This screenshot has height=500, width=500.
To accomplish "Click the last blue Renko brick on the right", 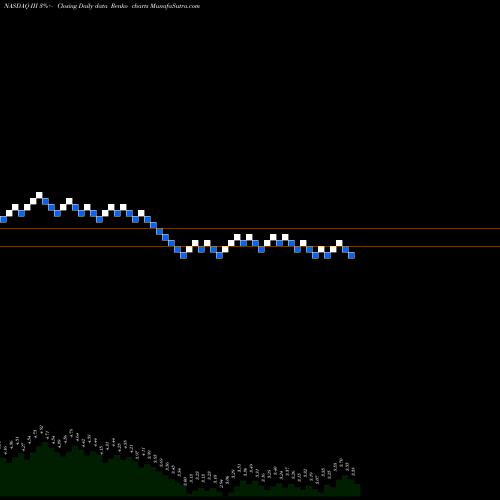I will click(351, 255).
